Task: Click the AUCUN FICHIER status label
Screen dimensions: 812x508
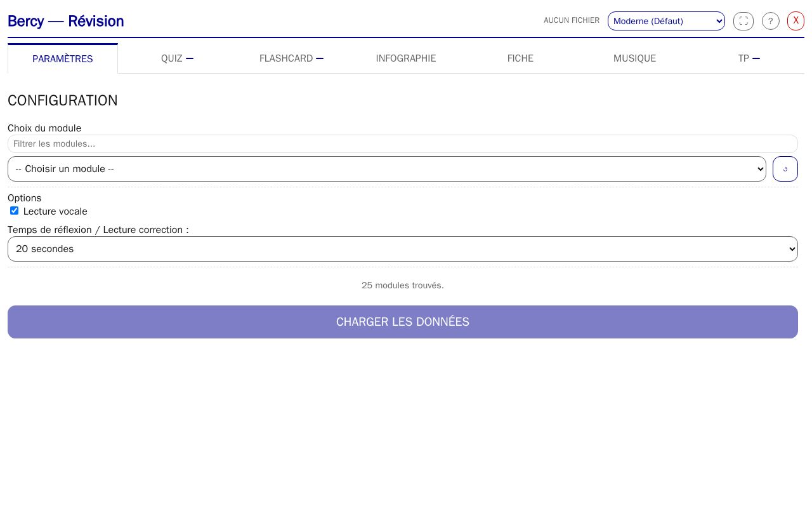Action: (572, 20)
